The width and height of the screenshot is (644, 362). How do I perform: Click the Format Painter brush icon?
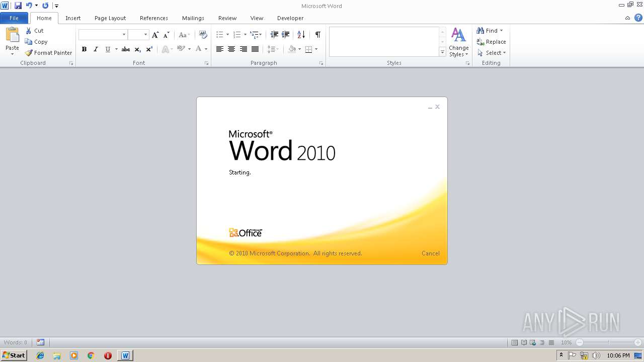(x=29, y=53)
